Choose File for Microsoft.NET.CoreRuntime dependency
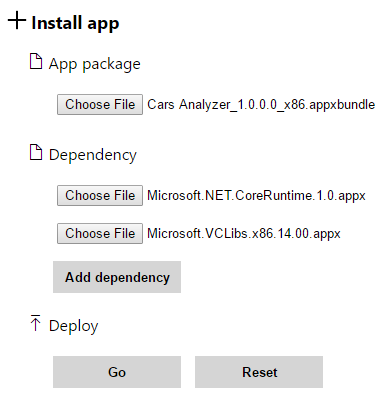The width and height of the screenshot is (392, 403). pos(100,195)
